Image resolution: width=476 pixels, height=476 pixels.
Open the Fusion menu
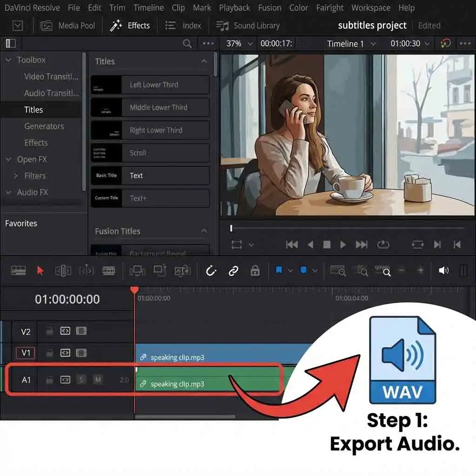[x=270, y=8]
